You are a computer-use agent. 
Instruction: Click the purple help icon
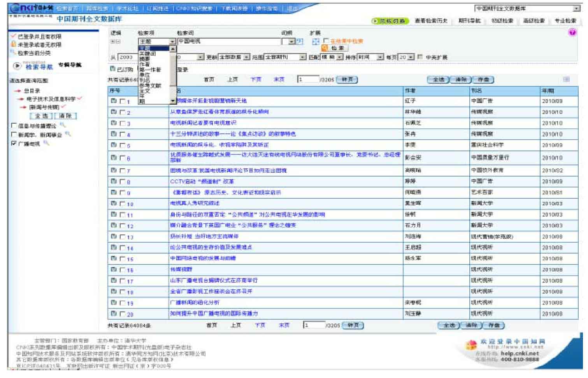572,33
